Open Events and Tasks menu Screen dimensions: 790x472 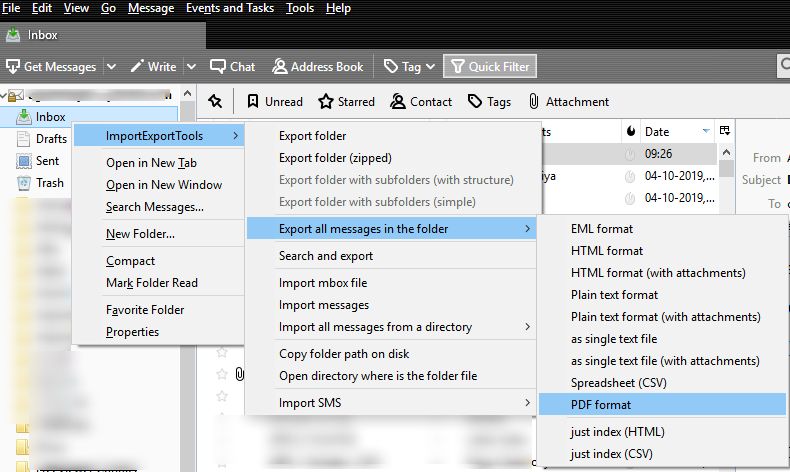click(x=230, y=8)
